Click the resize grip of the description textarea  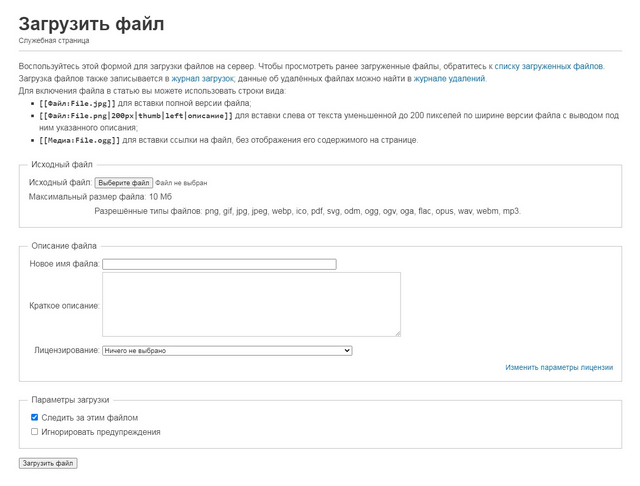coord(398,334)
